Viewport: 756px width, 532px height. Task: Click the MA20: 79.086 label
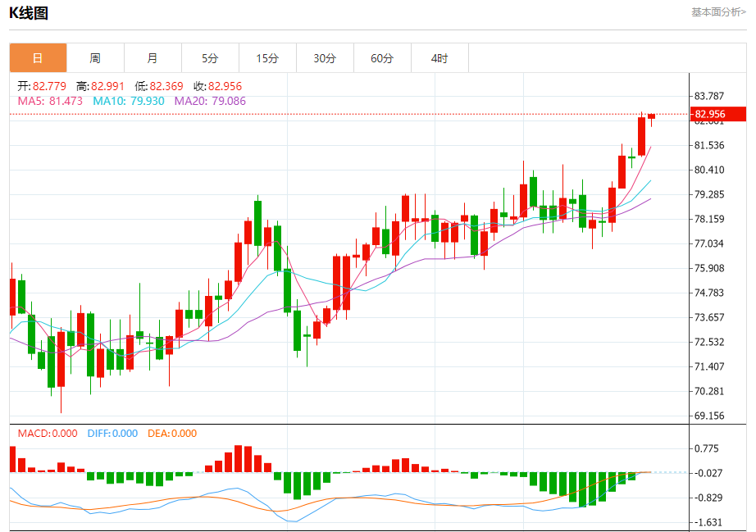point(210,101)
